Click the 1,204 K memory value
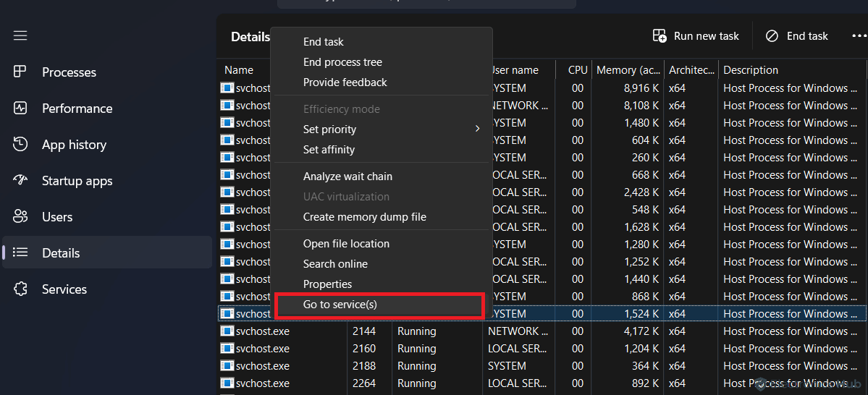Screen dimensions: 868x395 coord(641,349)
